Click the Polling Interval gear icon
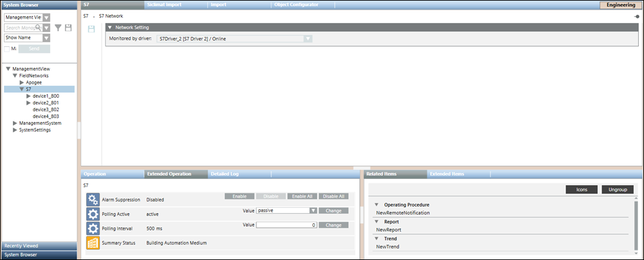Screen dimensions: 644x260 [x=93, y=228]
